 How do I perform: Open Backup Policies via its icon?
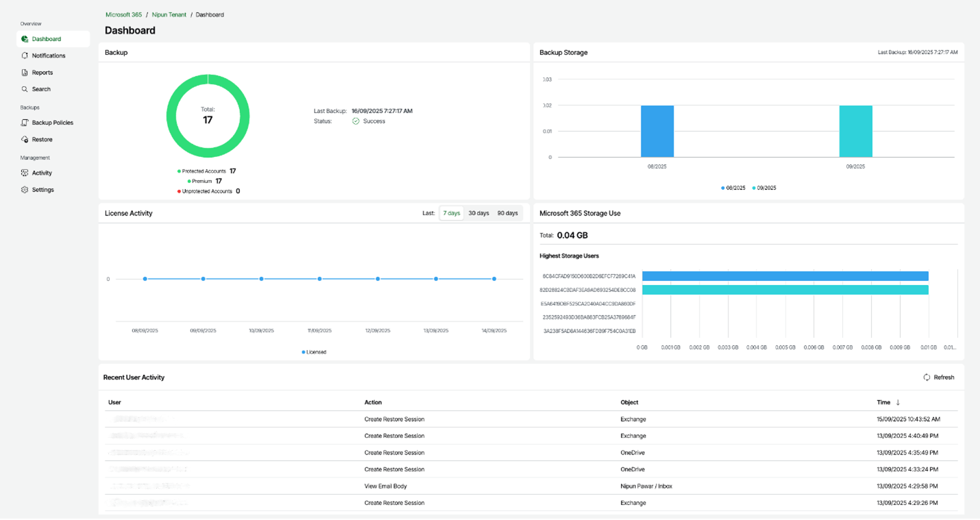click(25, 123)
